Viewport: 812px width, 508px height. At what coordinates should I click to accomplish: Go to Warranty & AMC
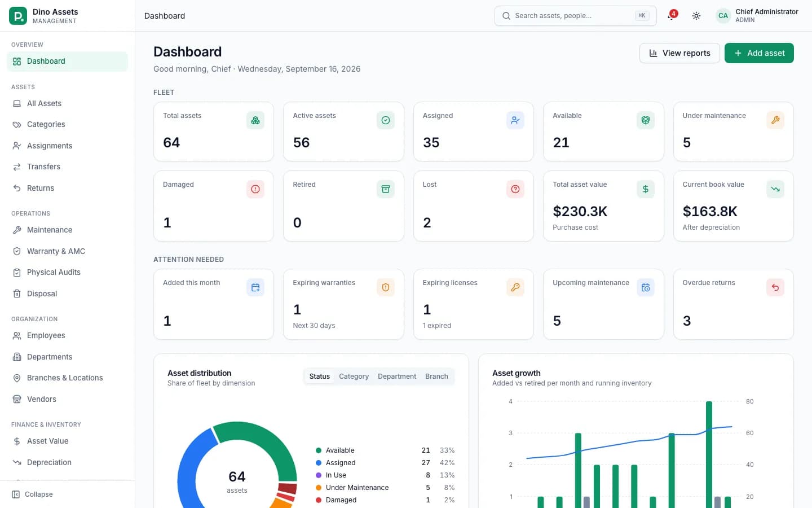click(67, 251)
